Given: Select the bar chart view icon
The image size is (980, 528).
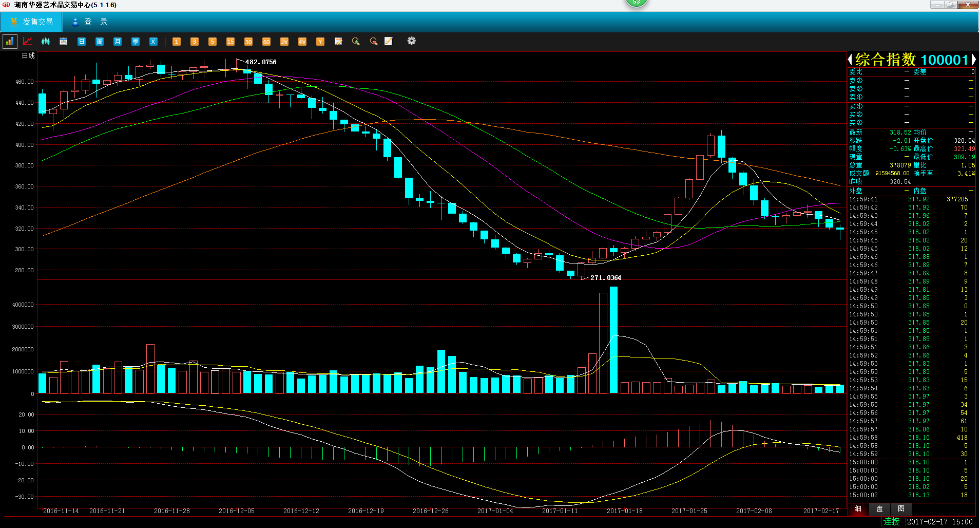Looking at the screenshot, I should coord(10,42).
